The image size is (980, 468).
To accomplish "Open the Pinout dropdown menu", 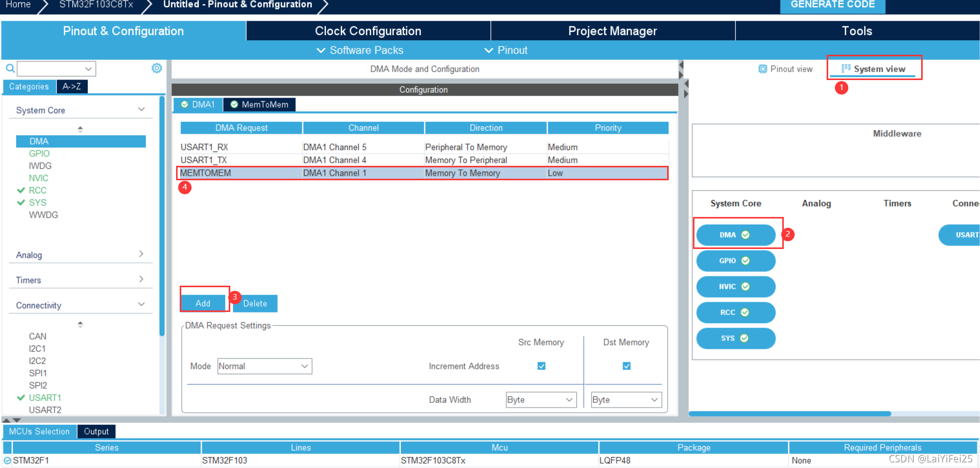I will (506, 50).
